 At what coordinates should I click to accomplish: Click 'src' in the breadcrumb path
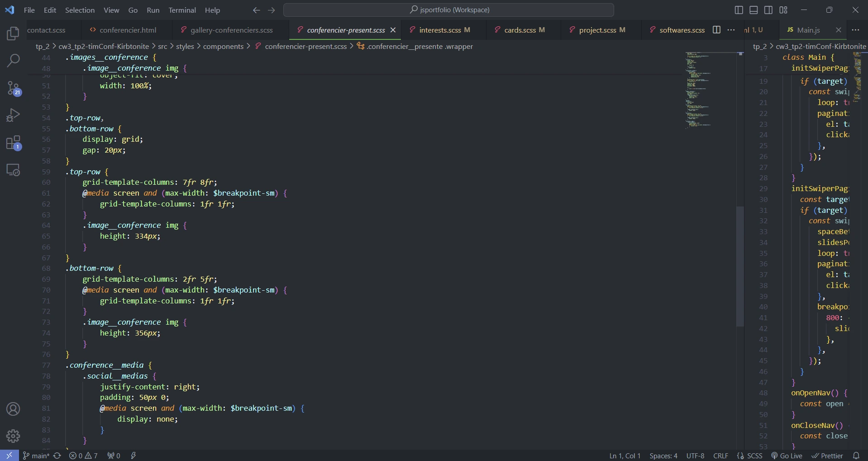tap(162, 47)
